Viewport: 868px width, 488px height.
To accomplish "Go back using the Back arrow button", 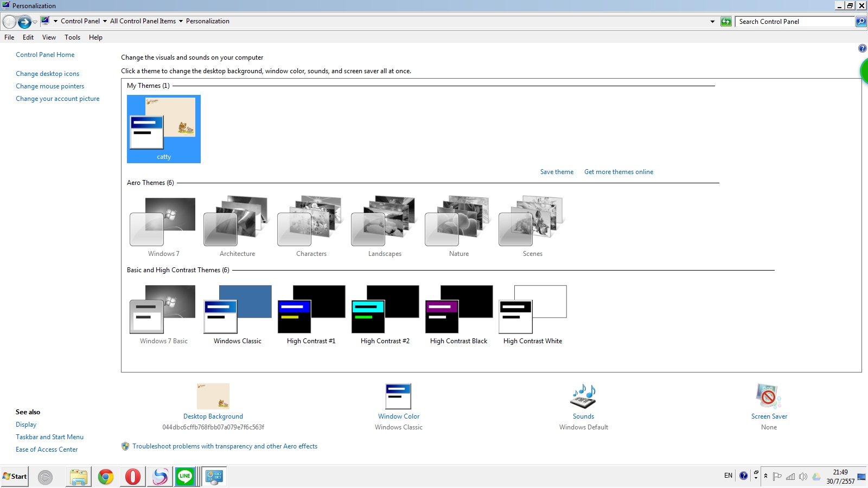I will (x=9, y=22).
